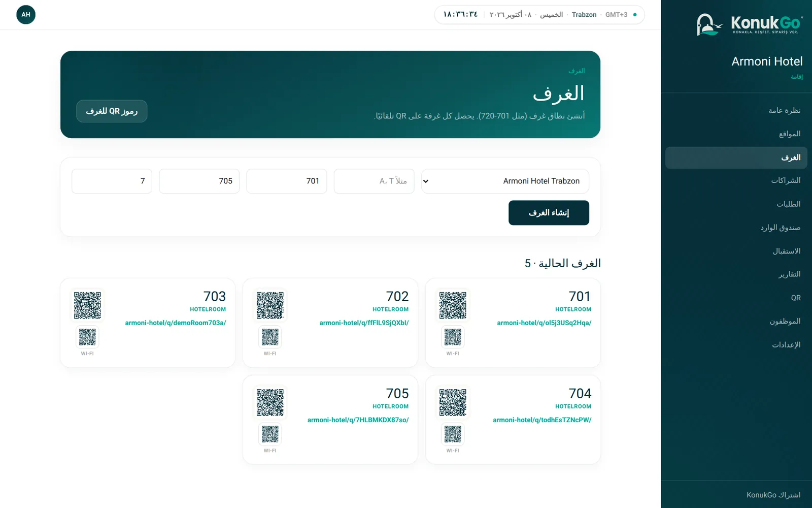Open the AH user avatar
Image resolution: width=812 pixels, height=508 pixels.
[26, 15]
